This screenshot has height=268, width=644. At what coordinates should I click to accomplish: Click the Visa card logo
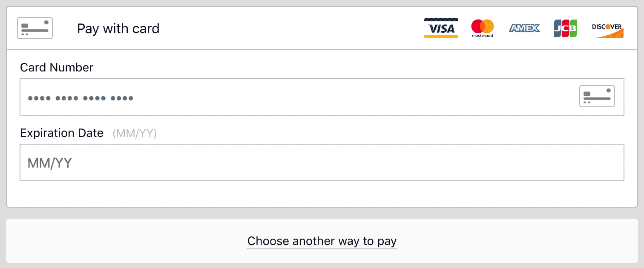click(x=441, y=28)
